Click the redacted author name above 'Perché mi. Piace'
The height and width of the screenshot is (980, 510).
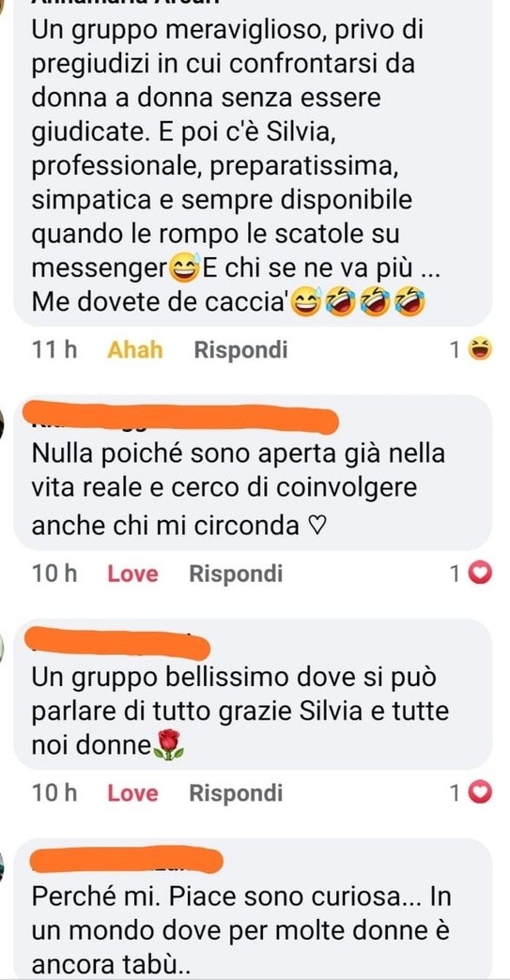(x=126, y=861)
